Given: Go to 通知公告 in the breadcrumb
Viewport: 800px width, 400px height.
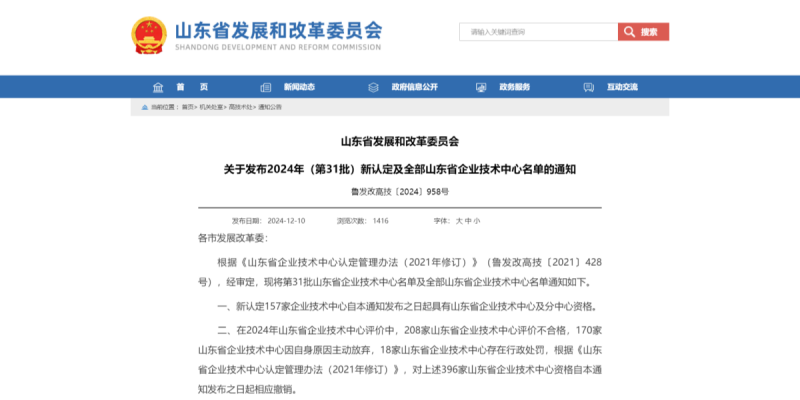Looking at the screenshot, I should 270,107.
